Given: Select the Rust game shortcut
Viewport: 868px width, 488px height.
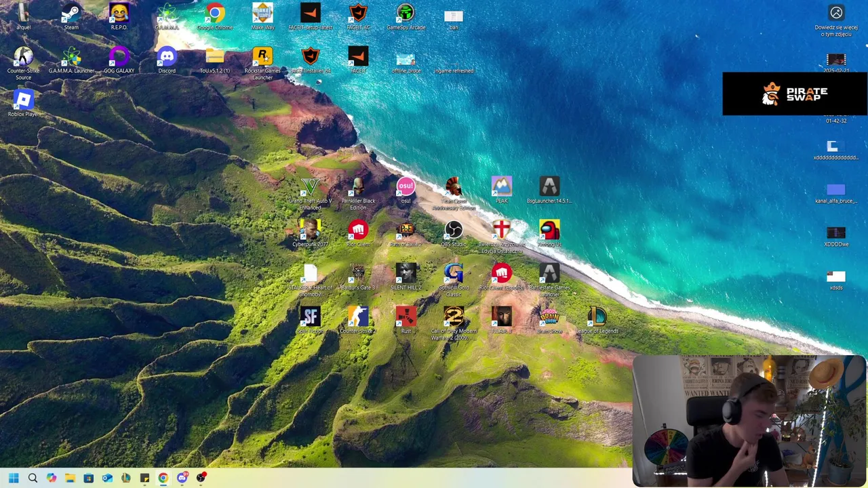Looking at the screenshot, I should click(x=406, y=321).
